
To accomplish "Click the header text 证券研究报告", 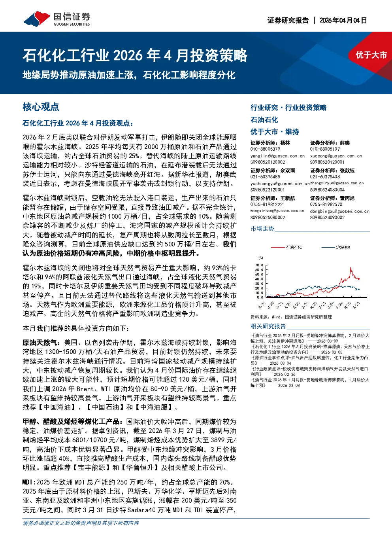I will point(288,20).
